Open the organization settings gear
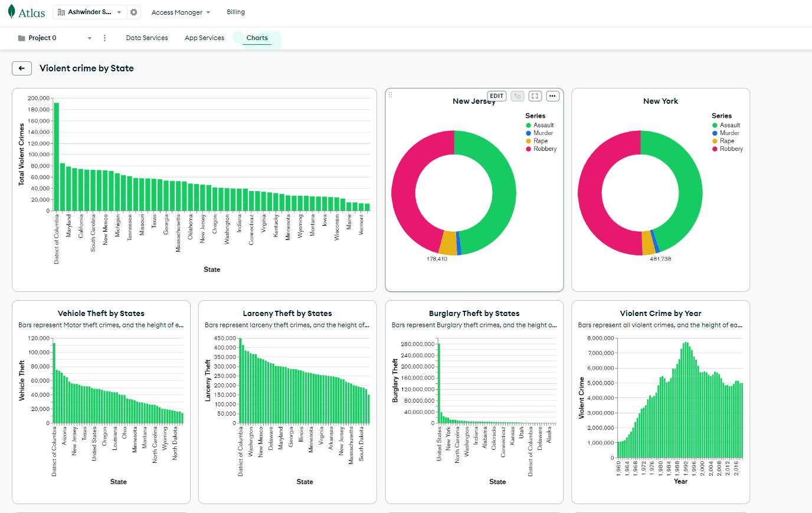This screenshot has width=812, height=513. point(134,12)
